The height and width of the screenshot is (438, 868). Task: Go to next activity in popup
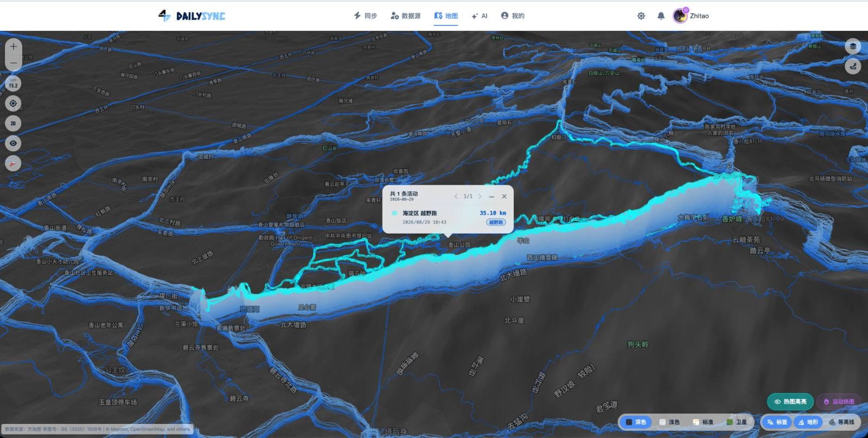tap(480, 196)
